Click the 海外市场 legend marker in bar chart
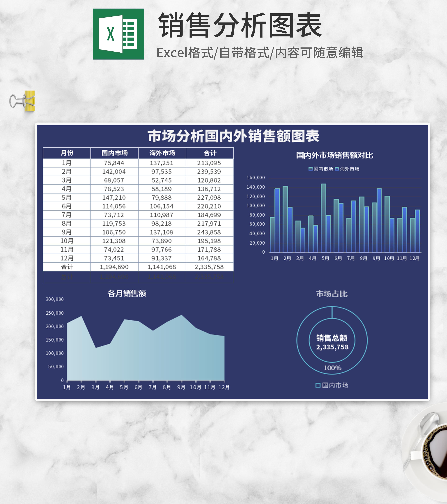The width and height of the screenshot is (447, 504). [x=337, y=169]
